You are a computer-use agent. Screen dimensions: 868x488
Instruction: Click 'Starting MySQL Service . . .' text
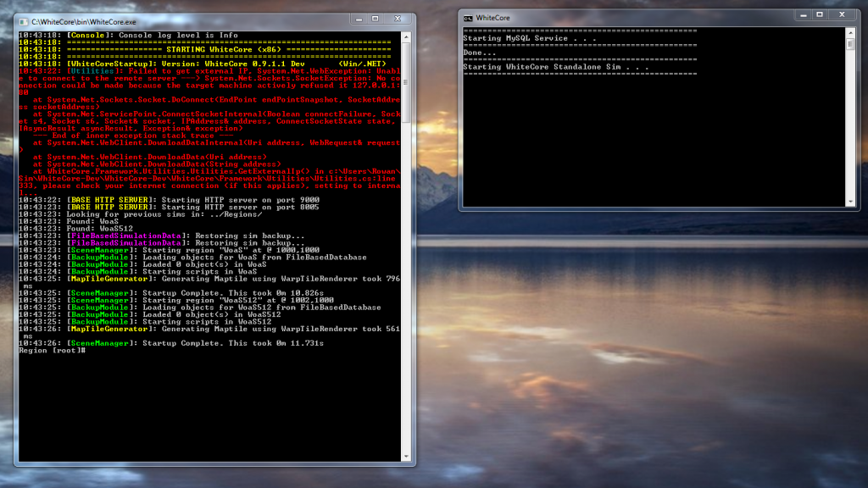coord(530,38)
